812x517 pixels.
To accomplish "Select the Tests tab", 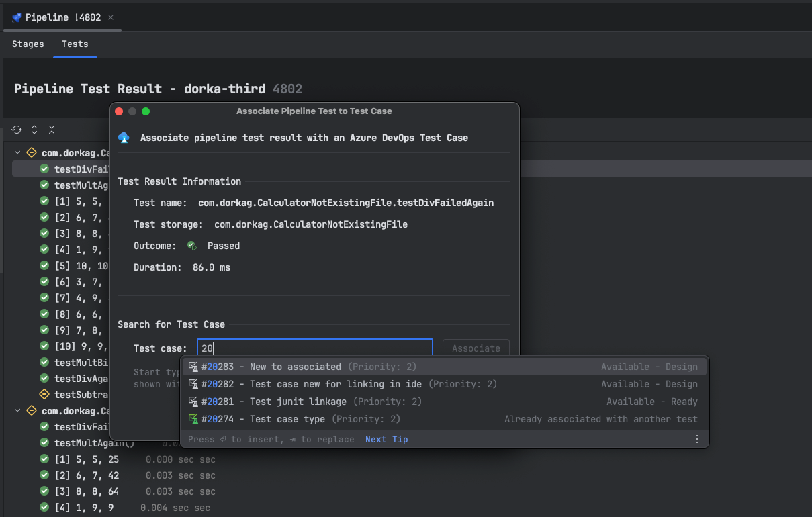I will [75, 44].
